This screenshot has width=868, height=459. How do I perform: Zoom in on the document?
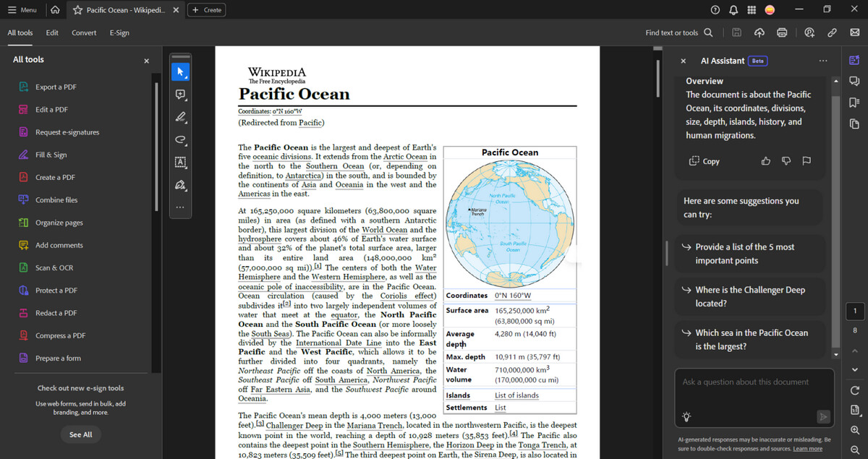pyautogui.click(x=854, y=431)
